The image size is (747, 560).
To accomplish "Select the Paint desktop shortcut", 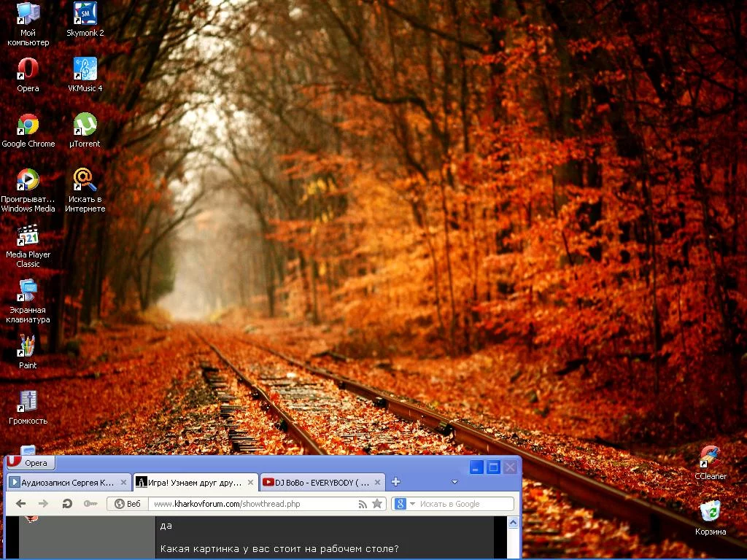I will tap(28, 352).
